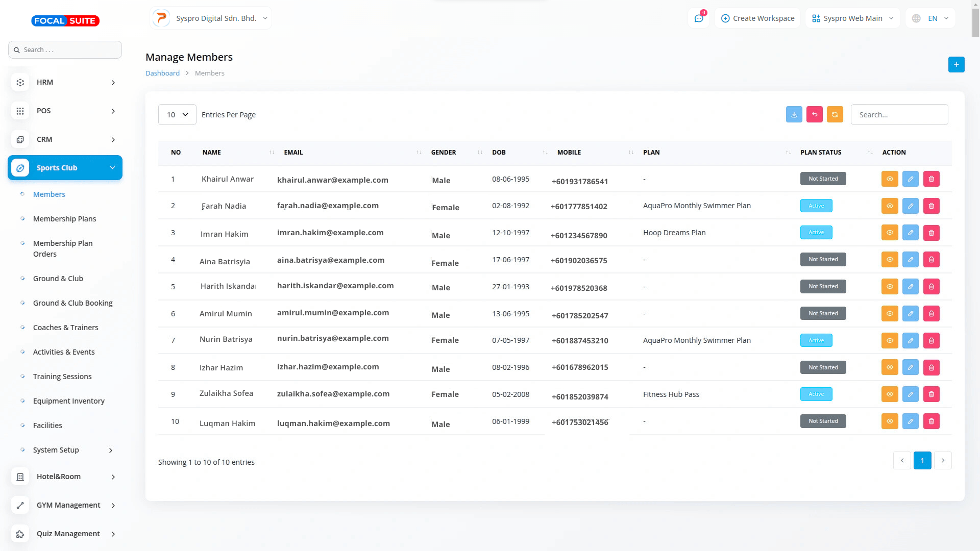Delete Luqman Hakim's row with trash icon
980x551 pixels.
[931, 421]
